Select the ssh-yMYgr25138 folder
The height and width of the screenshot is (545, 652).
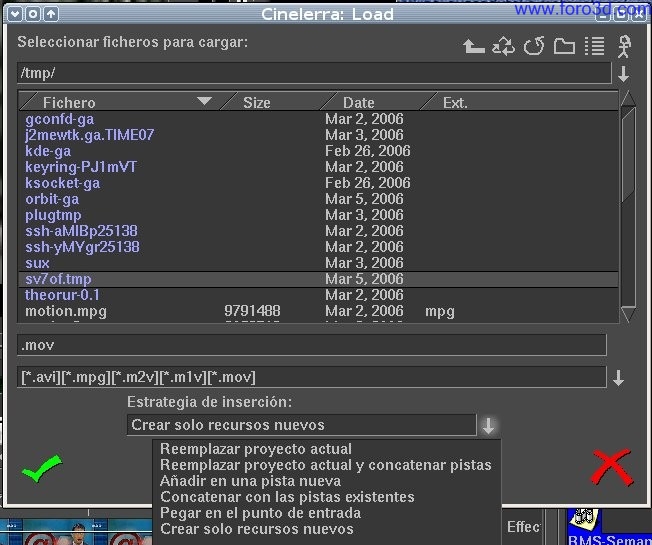(x=82, y=247)
